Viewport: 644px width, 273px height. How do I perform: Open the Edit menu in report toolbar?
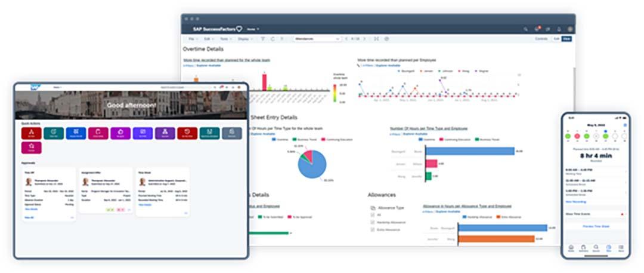[x=209, y=39]
